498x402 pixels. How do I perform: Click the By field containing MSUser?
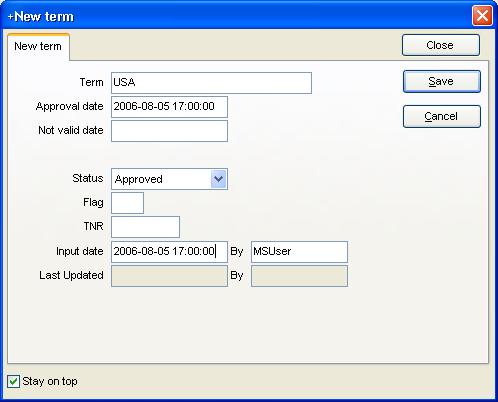[x=299, y=252]
